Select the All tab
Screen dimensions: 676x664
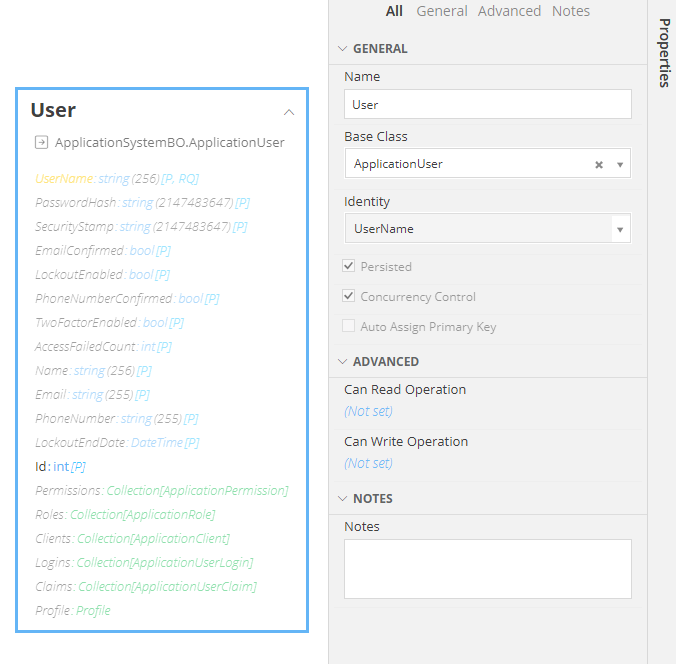tap(394, 11)
